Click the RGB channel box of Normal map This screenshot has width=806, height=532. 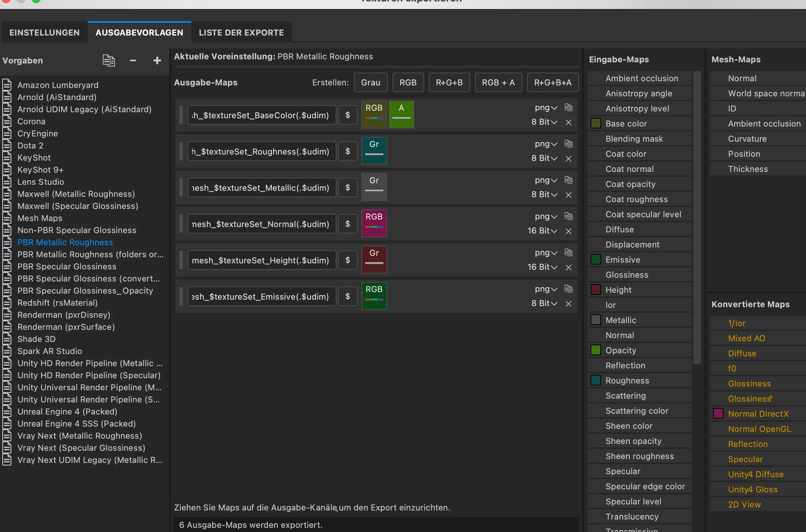tap(374, 223)
